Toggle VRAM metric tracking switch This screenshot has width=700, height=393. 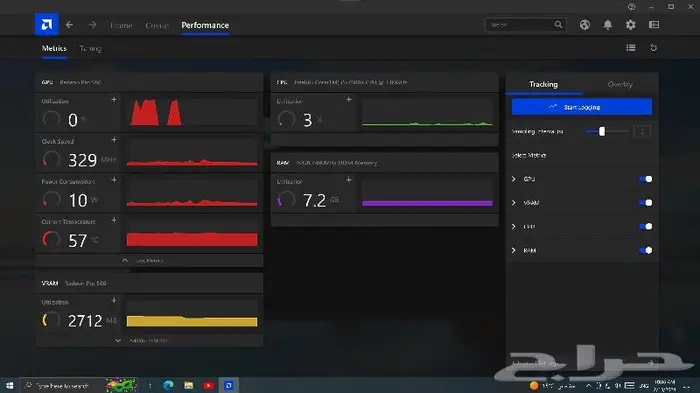point(646,203)
